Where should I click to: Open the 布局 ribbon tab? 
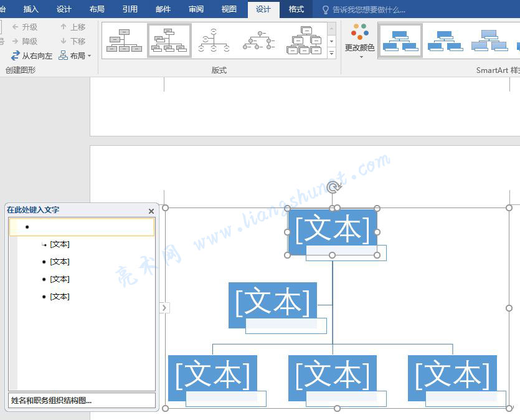[x=97, y=9]
